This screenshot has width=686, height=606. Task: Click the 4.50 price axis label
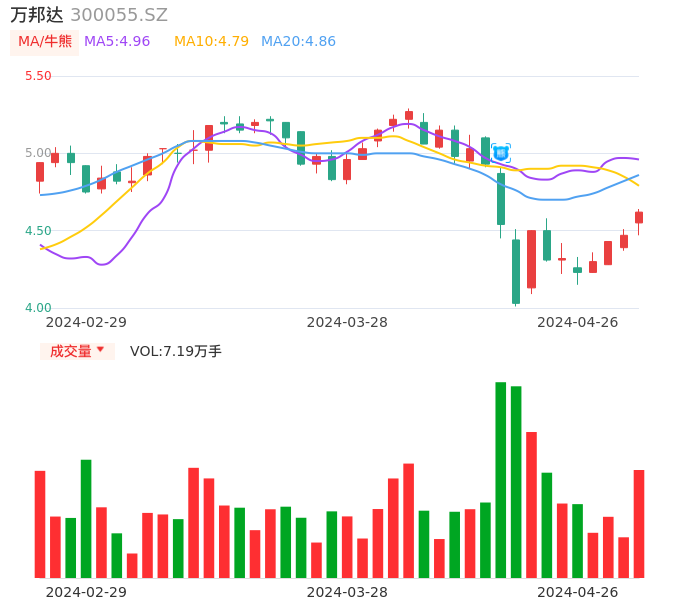38,231
